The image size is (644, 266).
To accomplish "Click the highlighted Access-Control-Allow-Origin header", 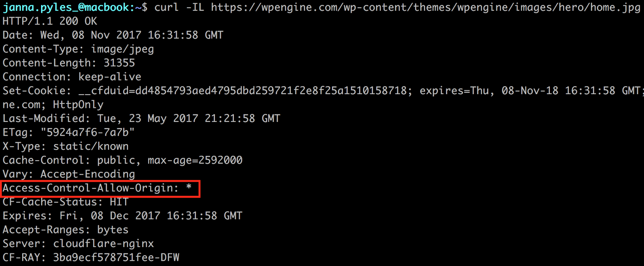I will tap(97, 188).
